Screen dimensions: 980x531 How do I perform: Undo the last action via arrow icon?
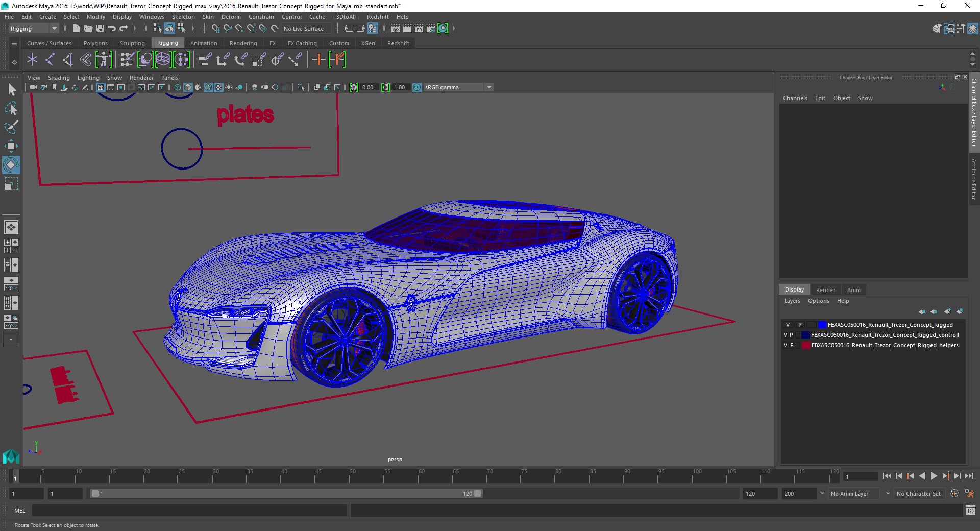pyautogui.click(x=112, y=29)
